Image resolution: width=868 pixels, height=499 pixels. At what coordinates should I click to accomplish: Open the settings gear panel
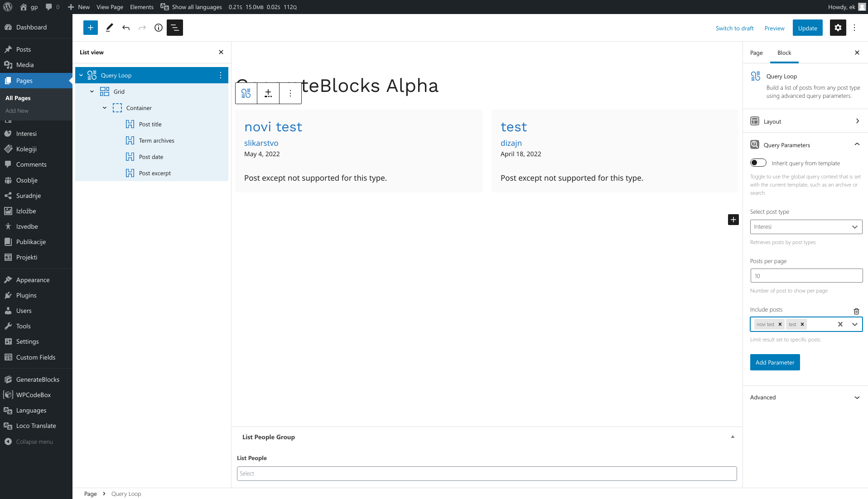pyautogui.click(x=838, y=28)
